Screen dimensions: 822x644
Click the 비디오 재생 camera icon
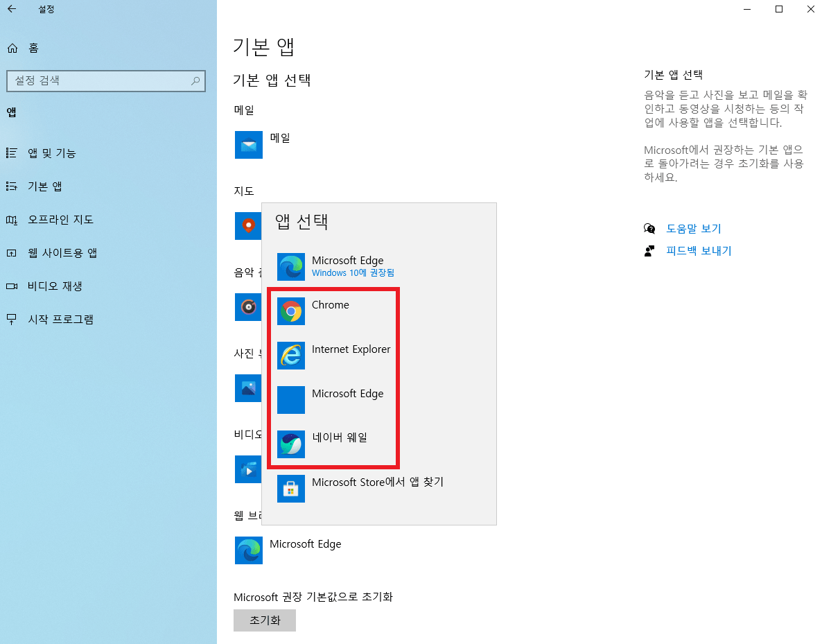coord(12,286)
